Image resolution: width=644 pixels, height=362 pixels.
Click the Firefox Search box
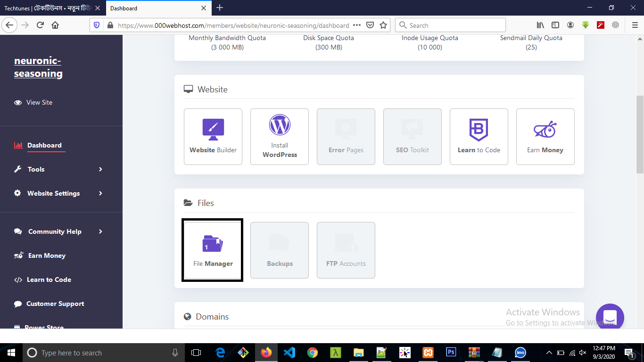(450, 25)
